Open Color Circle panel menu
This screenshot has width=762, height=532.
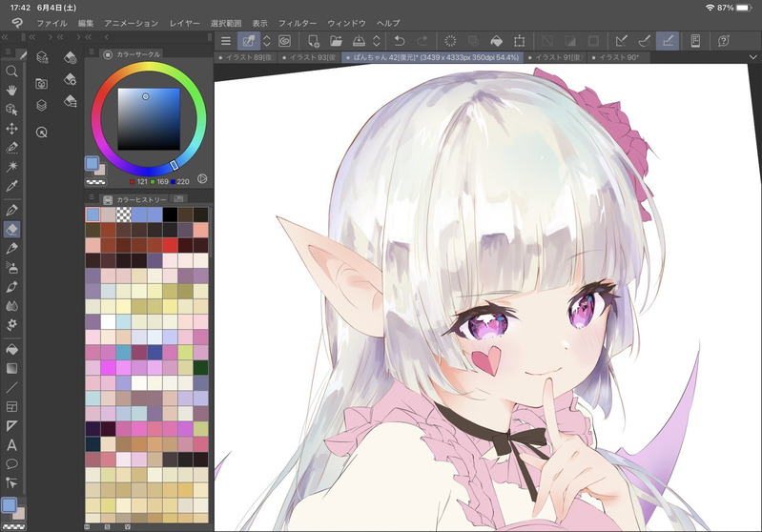pos(92,51)
